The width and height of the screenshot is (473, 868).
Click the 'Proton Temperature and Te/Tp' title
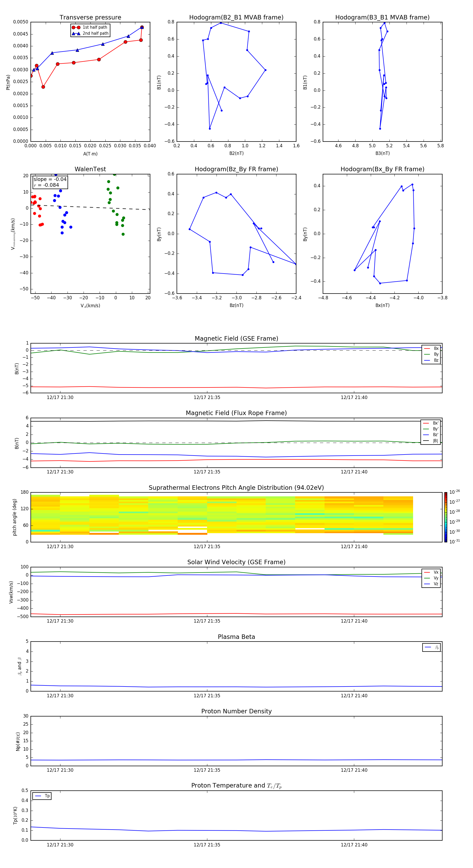236,786
